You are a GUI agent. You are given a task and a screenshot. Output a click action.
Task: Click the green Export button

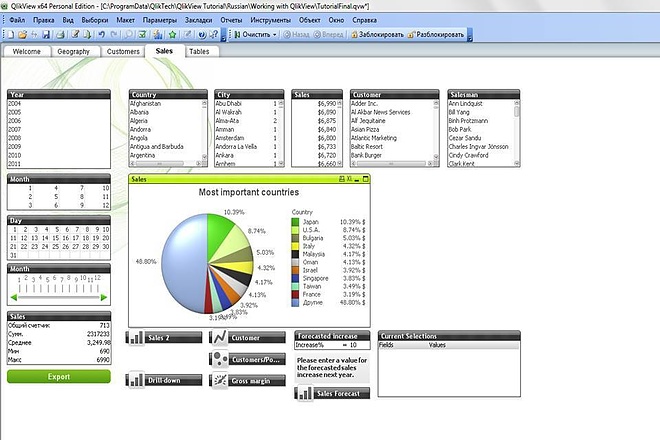click(x=59, y=376)
